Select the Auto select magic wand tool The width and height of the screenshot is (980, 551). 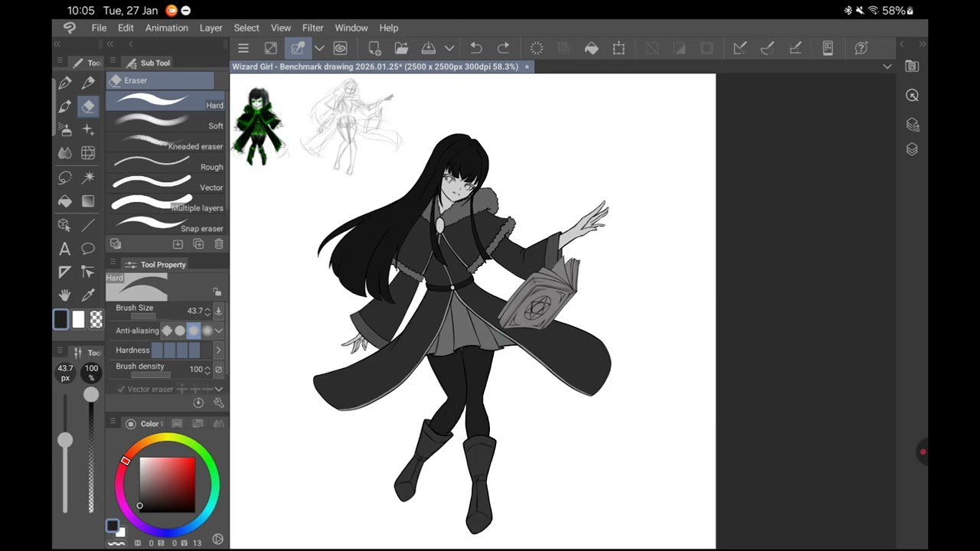(x=88, y=178)
